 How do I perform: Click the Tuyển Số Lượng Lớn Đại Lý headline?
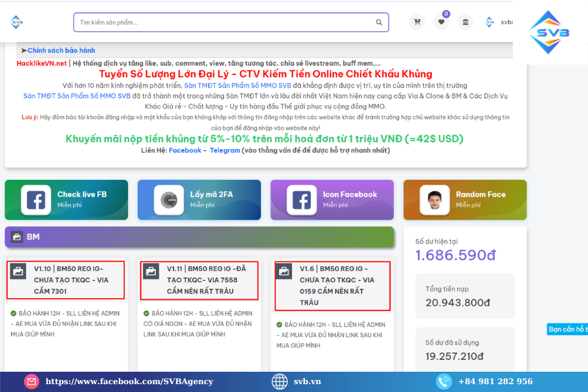(x=265, y=74)
